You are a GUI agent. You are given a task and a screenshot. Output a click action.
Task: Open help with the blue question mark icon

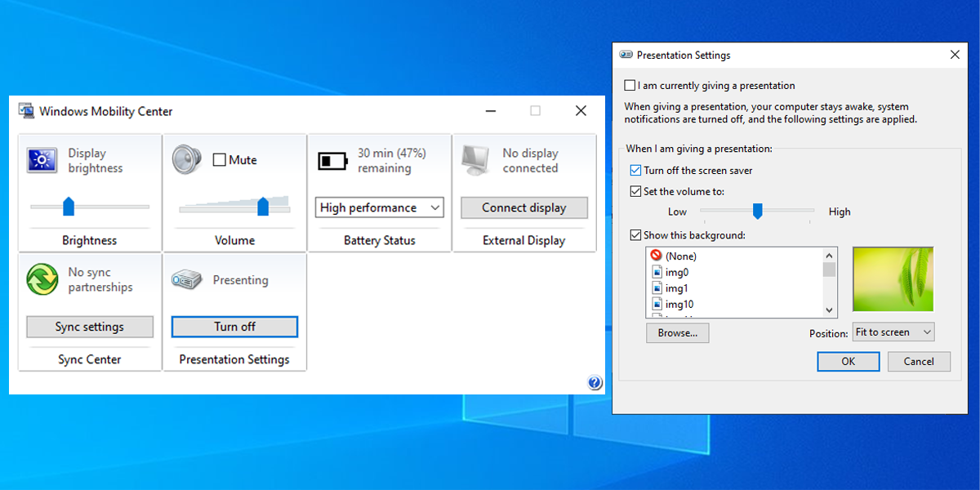[x=595, y=382]
